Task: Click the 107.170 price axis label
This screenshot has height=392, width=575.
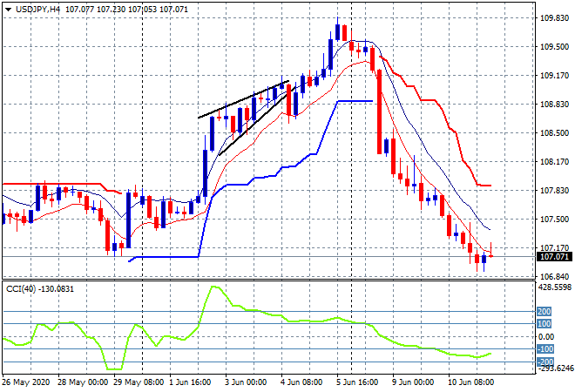Action: click(x=554, y=248)
